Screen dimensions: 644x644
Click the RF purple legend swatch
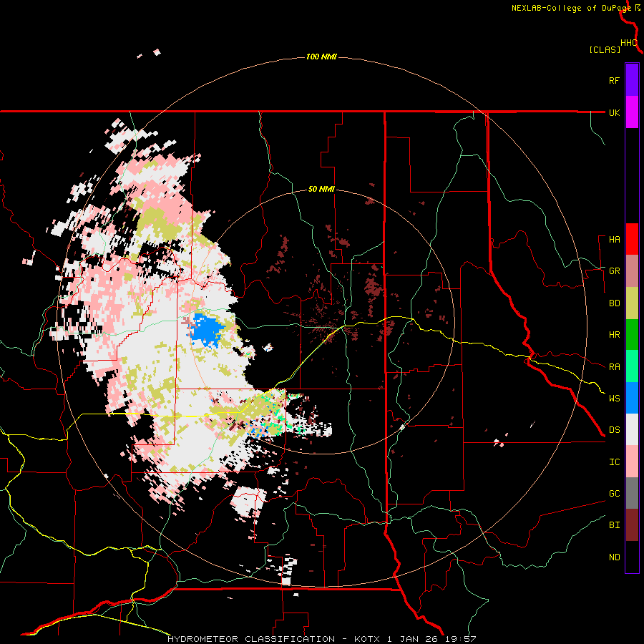[632, 80]
